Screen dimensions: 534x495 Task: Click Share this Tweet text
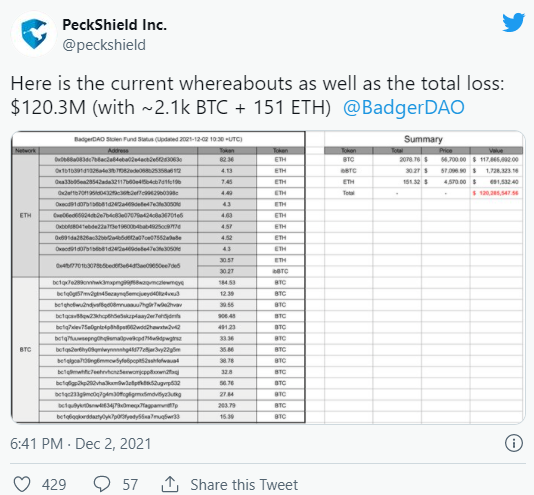point(244,484)
